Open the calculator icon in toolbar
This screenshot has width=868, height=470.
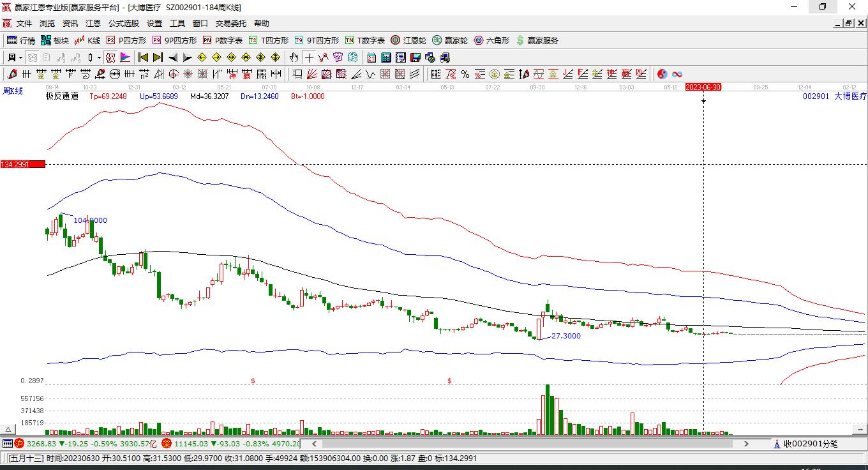(385, 57)
